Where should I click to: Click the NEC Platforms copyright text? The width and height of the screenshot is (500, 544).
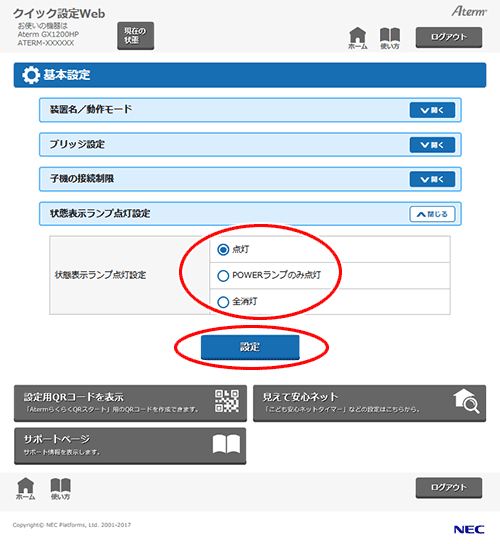pyautogui.click(x=72, y=525)
